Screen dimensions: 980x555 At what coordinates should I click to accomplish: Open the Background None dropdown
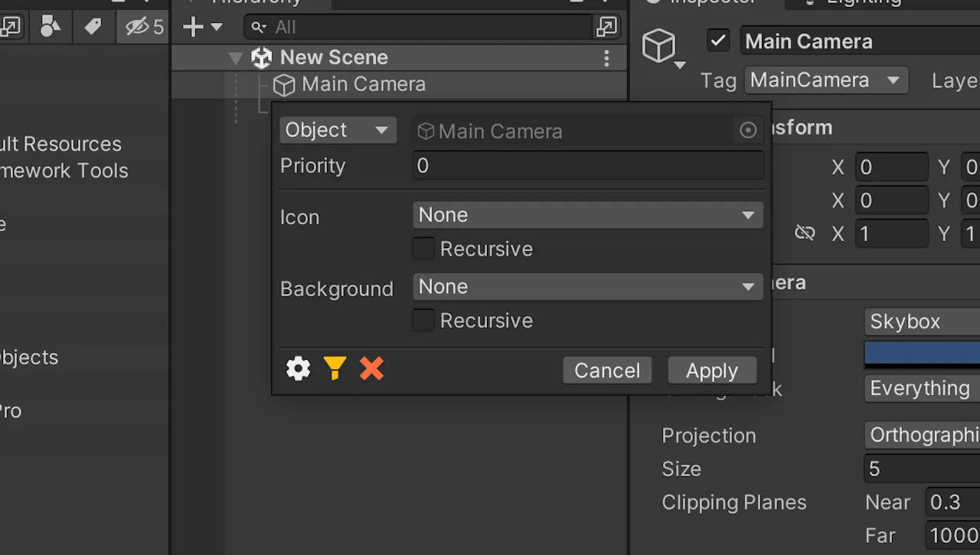point(588,287)
